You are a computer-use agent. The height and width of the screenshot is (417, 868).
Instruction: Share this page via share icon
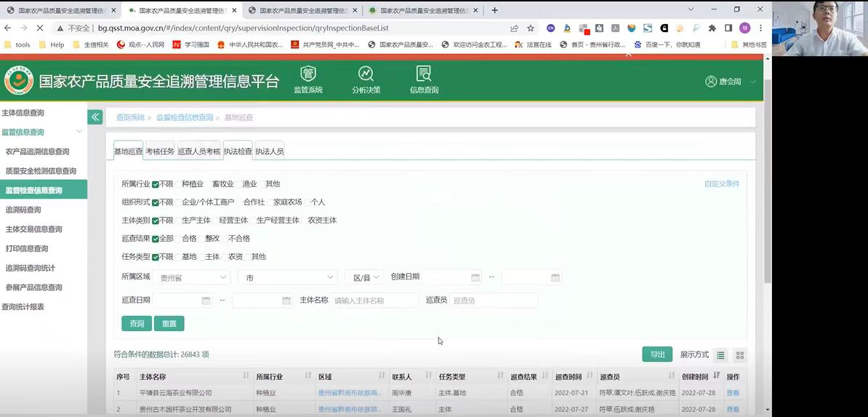point(514,28)
